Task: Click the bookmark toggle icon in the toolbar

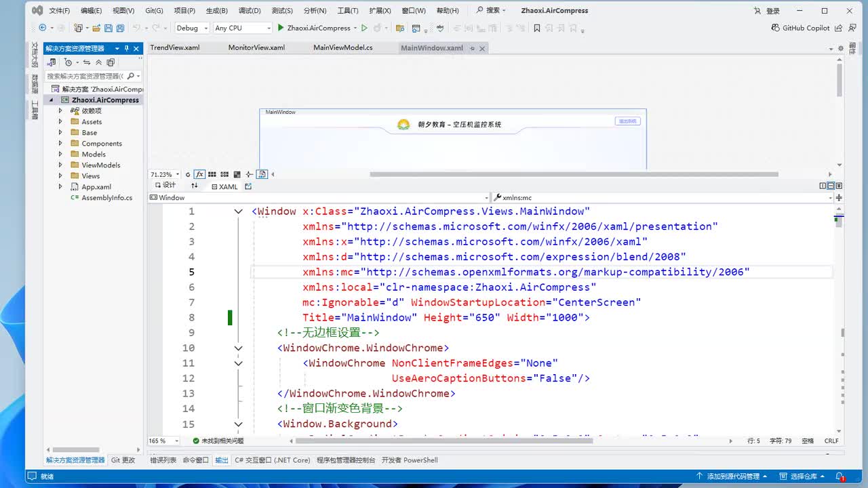Action: (537, 28)
